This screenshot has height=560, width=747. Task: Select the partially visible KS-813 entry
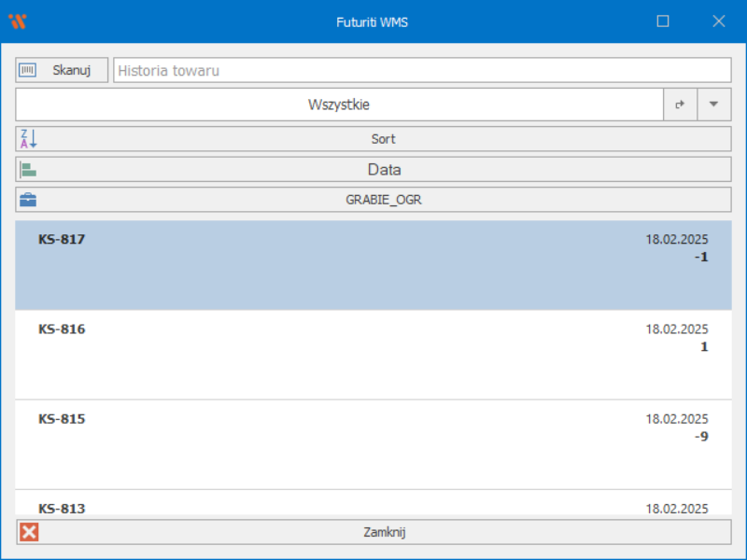click(373, 505)
